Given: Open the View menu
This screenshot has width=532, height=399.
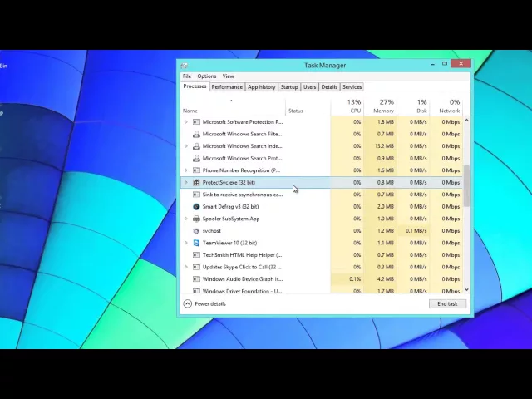Looking at the screenshot, I should point(228,76).
